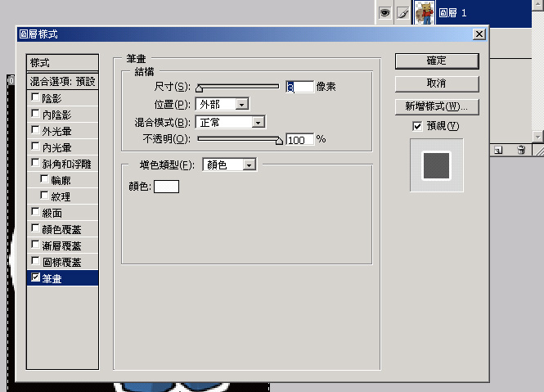Click the 不透明 opacity slider handle
Viewport: 544px width, 392px height.
pos(279,141)
